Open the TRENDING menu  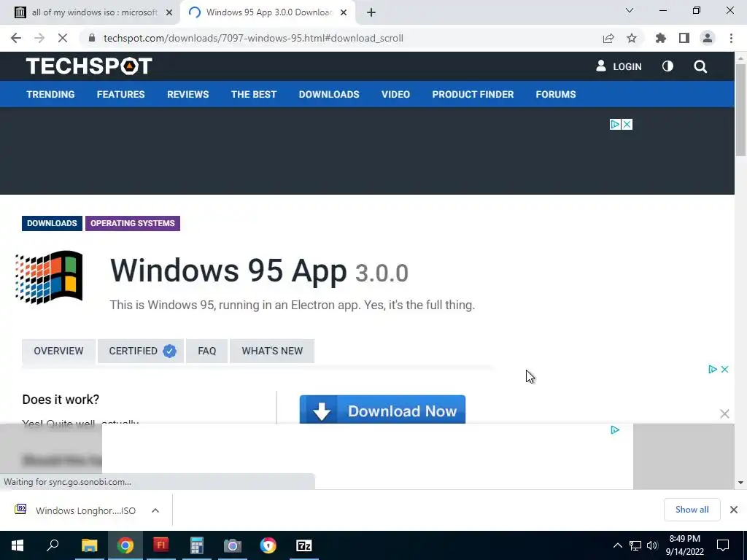pos(50,94)
